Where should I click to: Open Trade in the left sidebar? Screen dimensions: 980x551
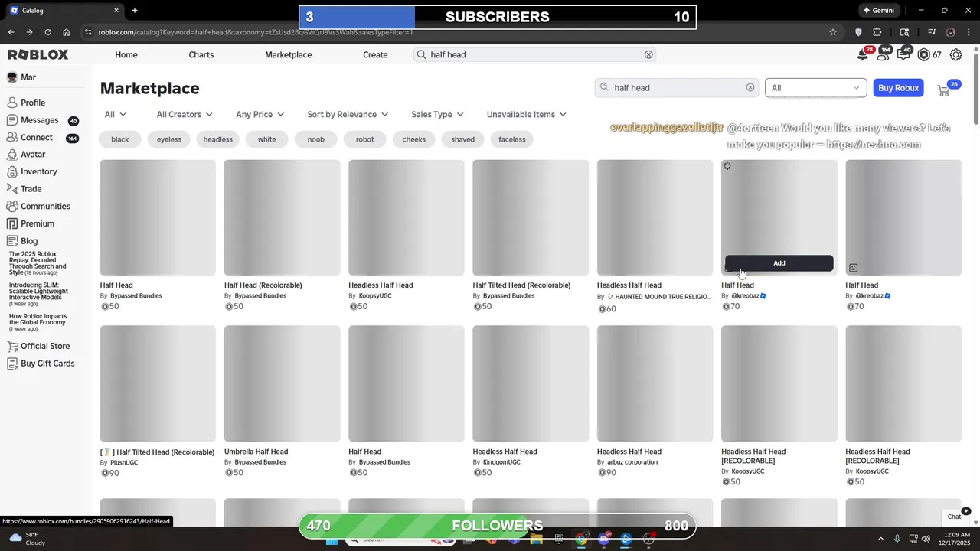(31, 189)
